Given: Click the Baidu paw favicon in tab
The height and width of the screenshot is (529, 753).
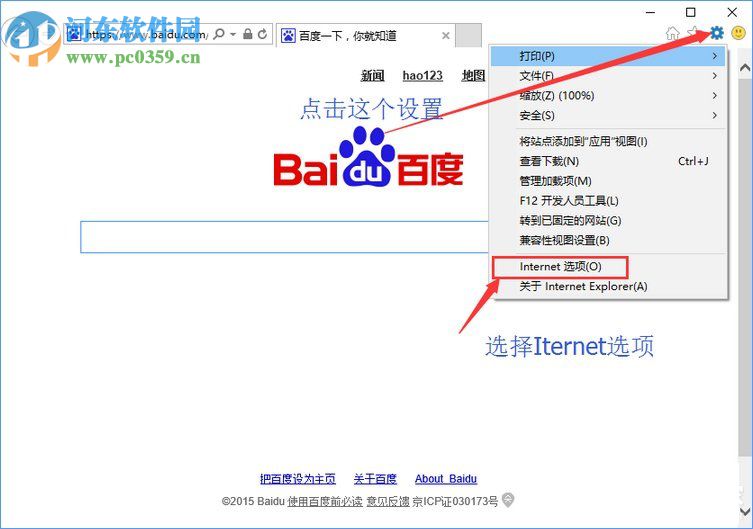Looking at the screenshot, I should [288, 36].
